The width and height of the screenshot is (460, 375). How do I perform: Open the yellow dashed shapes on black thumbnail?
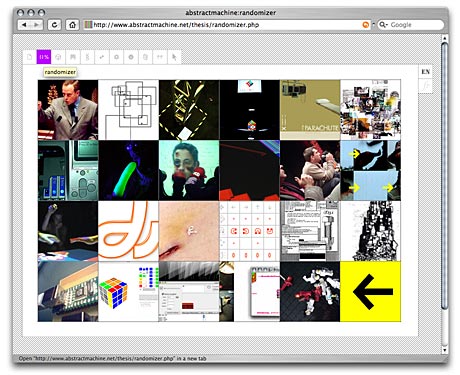coord(189,110)
